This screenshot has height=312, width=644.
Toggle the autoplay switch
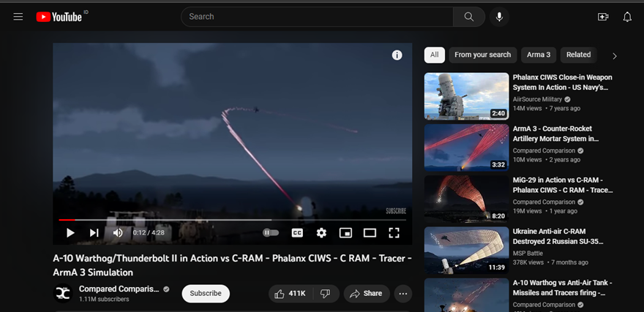point(271,233)
